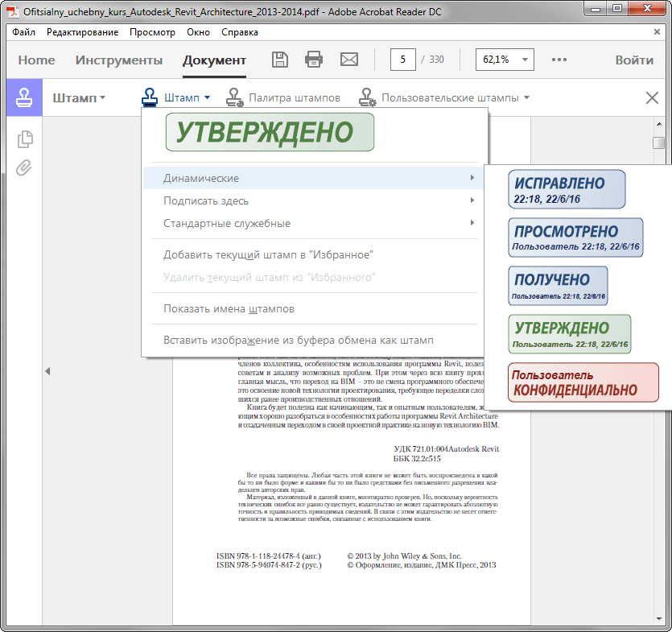Open the grey Штамп tool-name dropdown

[x=79, y=97]
